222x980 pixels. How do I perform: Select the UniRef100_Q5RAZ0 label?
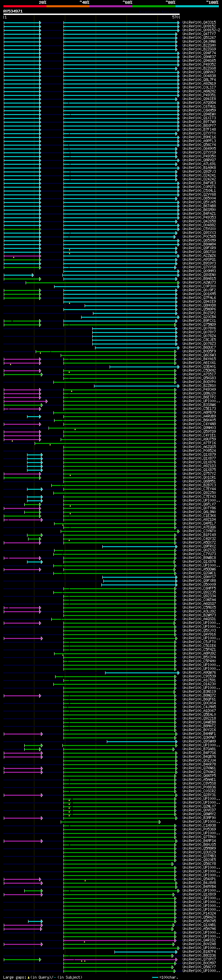[199, 917]
